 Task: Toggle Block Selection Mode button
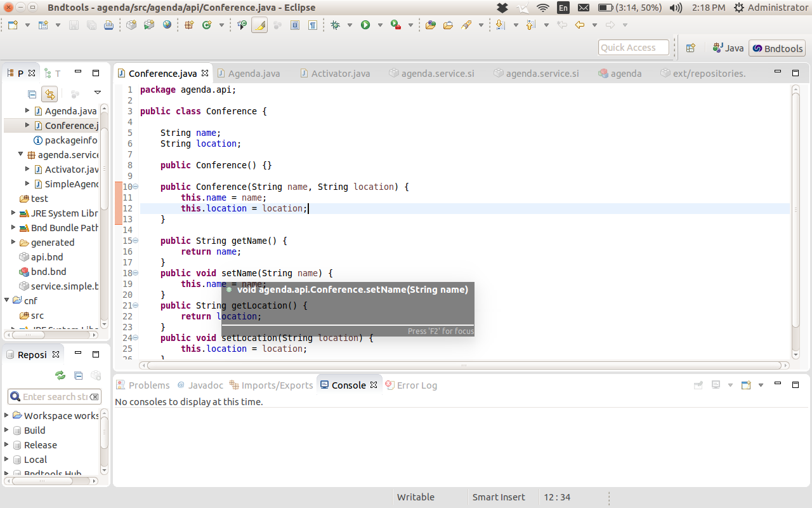point(295,25)
